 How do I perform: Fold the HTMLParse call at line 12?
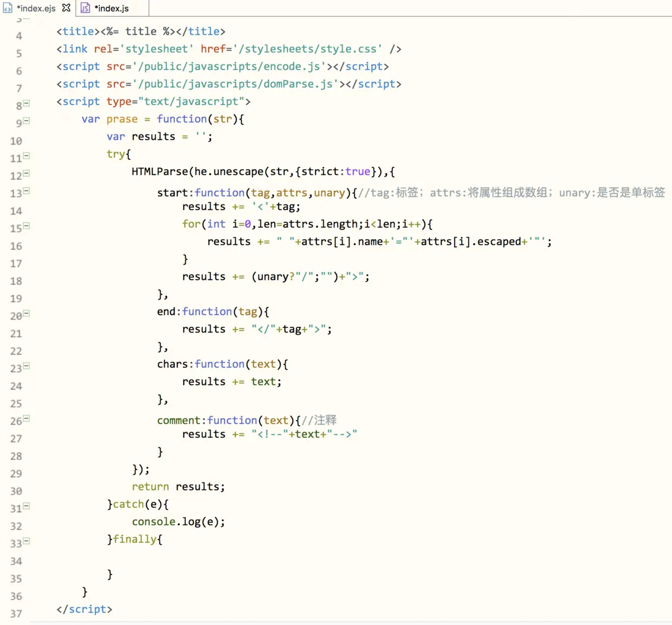[x=27, y=173]
